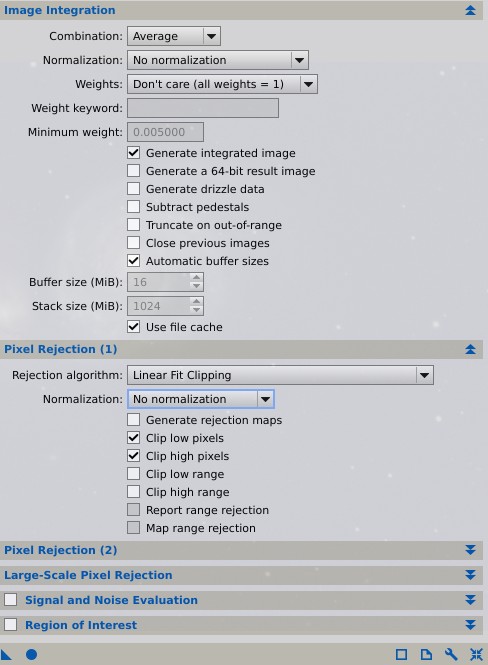
Task: Click the Pixel Rejection (1) title
Action: click(x=61, y=349)
